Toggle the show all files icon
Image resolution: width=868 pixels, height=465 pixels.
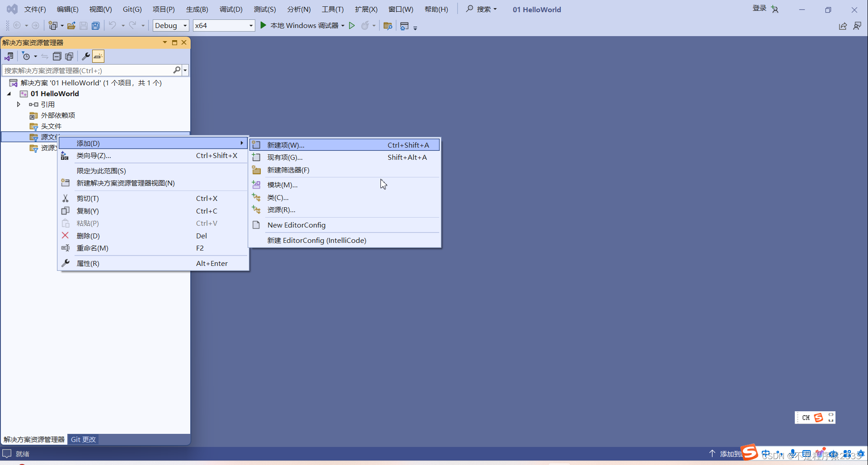click(69, 56)
